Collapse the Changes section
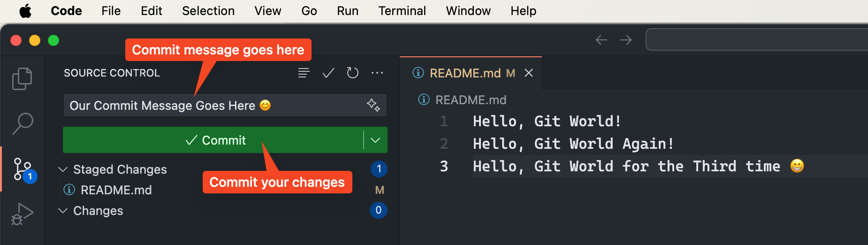Screen dimensions: 868x245 click(x=63, y=210)
